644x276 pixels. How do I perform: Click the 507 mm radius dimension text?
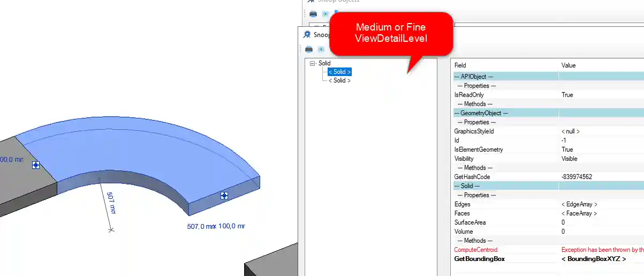coord(110,203)
